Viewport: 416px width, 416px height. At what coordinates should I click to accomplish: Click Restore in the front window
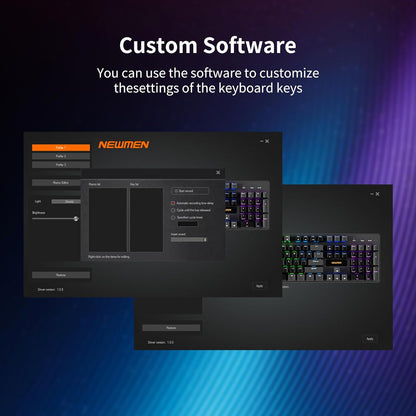(61, 275)
